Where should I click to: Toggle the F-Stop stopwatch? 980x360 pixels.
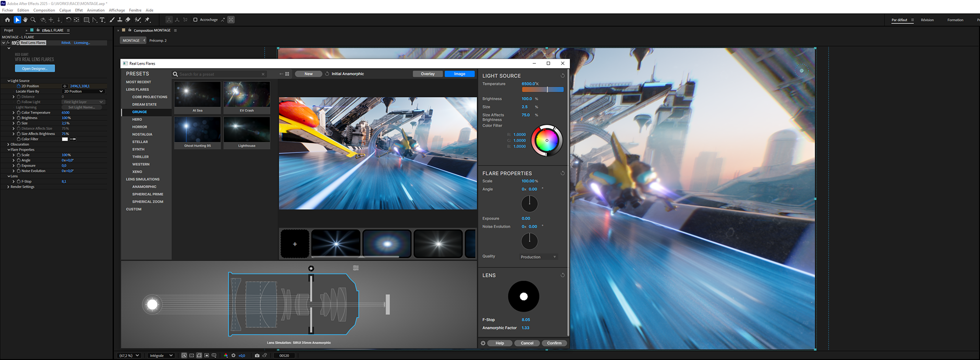[19, 182]
